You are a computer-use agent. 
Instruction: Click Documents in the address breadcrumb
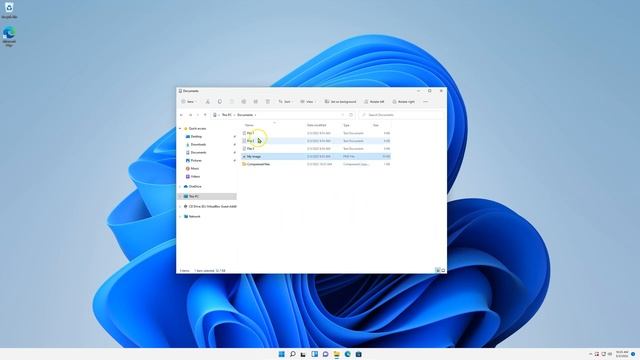tap(245, 115)
